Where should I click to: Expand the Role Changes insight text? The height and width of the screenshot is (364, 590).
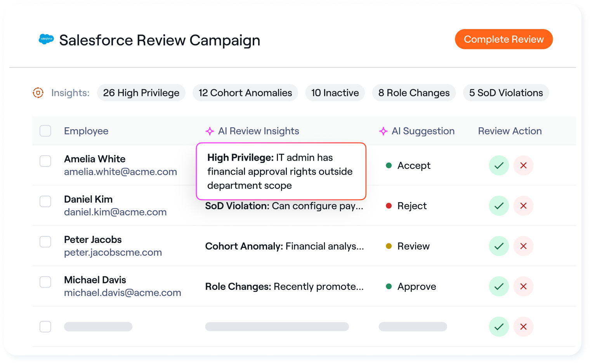(x=284, y=287)
